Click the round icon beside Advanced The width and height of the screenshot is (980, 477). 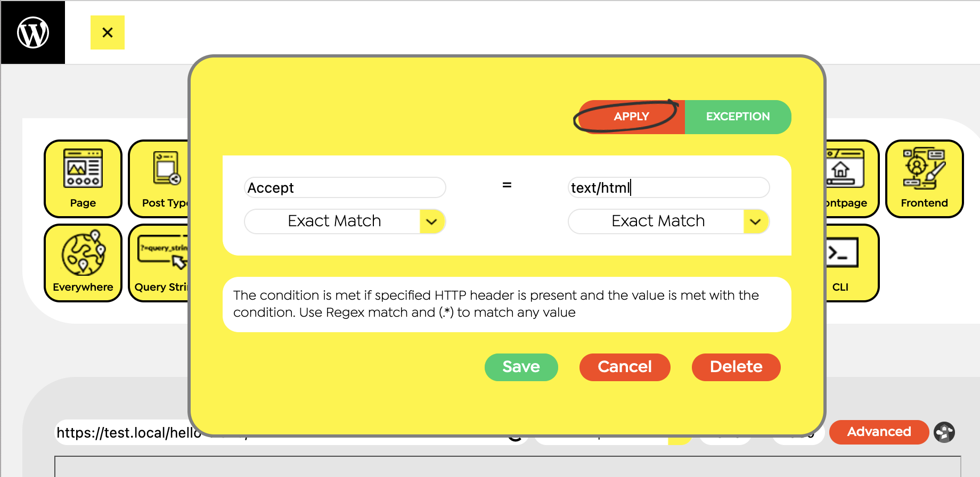coord(944,432)
